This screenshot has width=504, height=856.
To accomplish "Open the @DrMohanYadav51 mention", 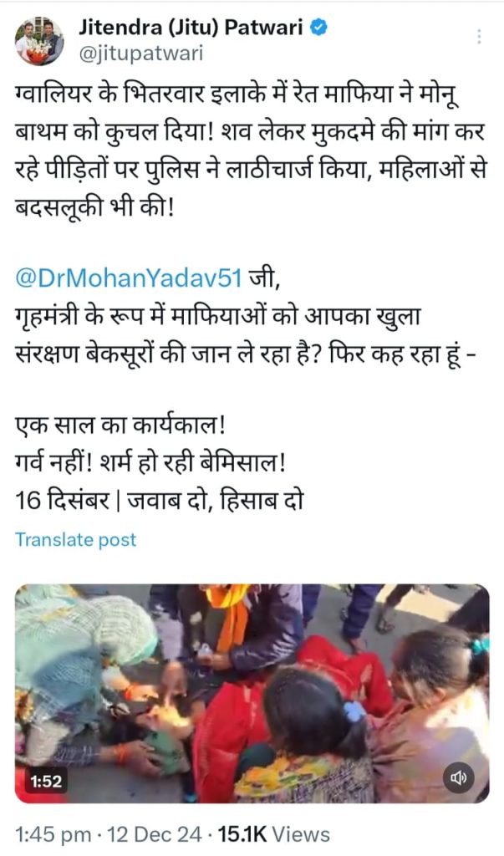I will pyautogui.click(x=129, y=278).
